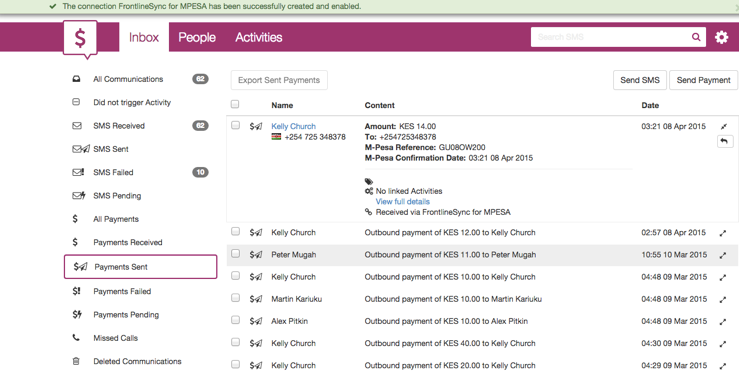Image resolution: width=739 pixels, height=376 pixels.
Task: Click sent-payment icon on Martin Kariuku row
Action: point(256,299)
